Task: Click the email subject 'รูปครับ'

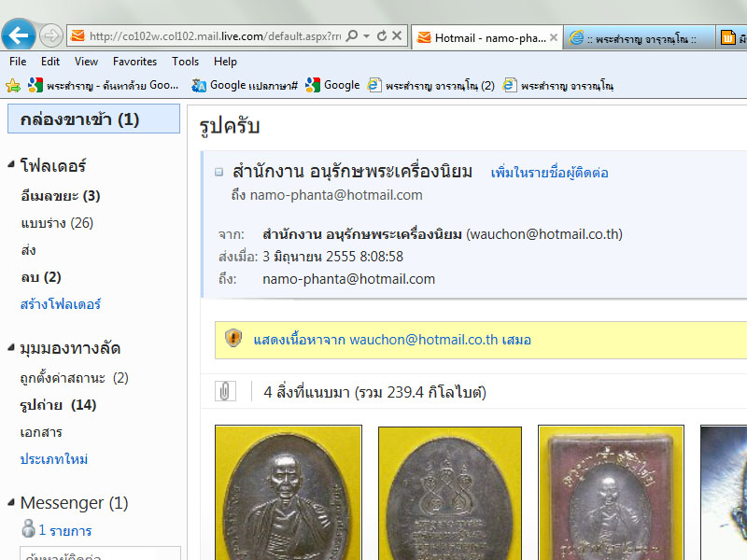Action: [229, 127]
